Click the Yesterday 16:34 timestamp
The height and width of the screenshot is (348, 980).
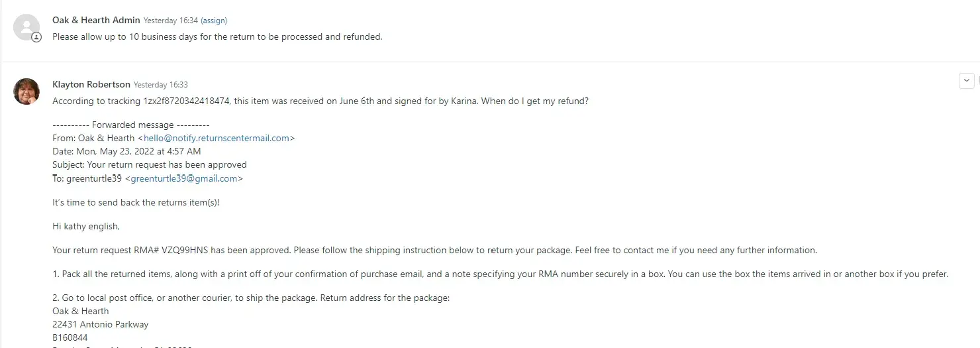[x=170, y=21]
